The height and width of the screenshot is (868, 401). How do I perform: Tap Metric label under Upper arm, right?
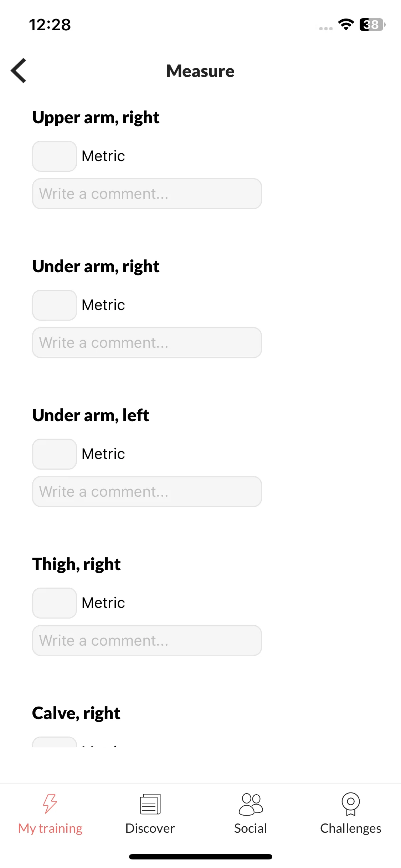click(x=103, y=156)
